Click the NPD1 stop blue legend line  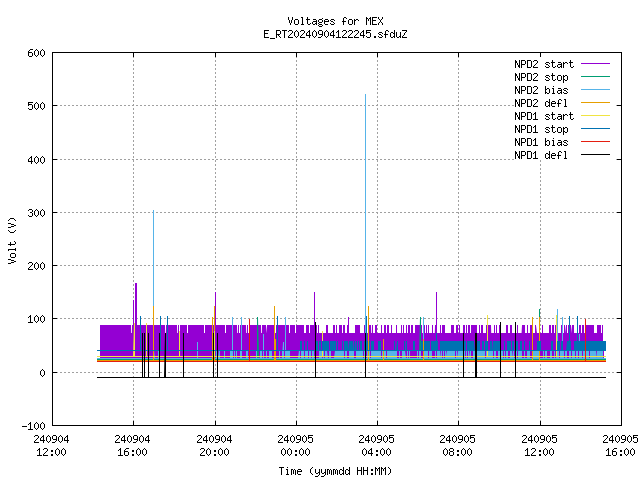pyautogui.click(x=595, y=129)
